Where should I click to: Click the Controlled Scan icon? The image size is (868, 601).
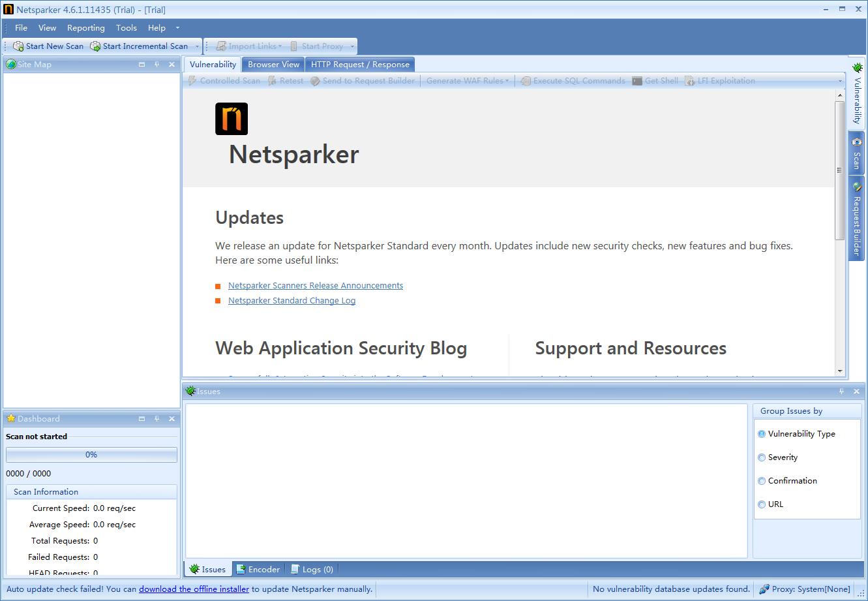(192, 81)
